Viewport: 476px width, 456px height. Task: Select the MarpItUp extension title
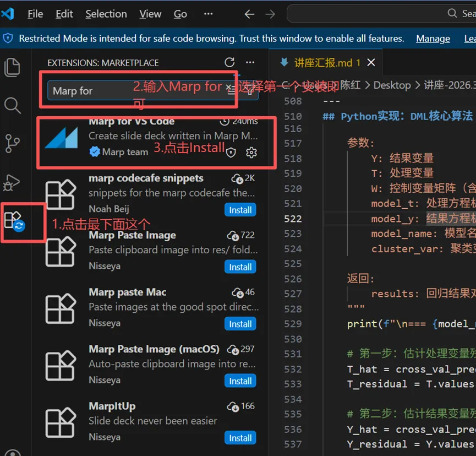pyautogui.click(x=112, y=406)
